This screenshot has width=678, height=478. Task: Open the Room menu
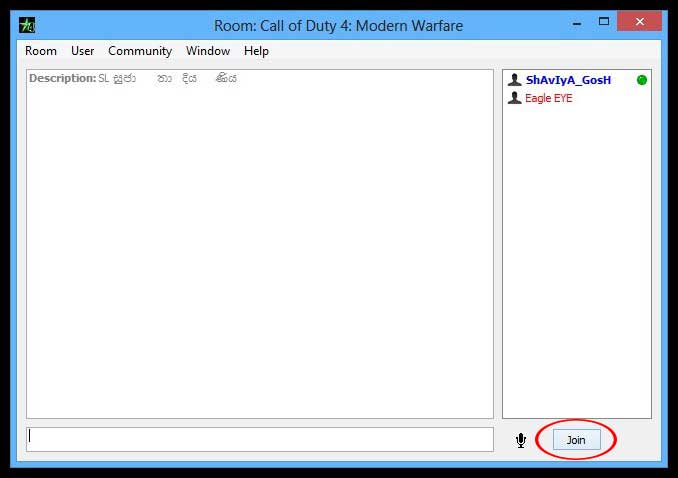pyautogui.click(x=41, y=51)
